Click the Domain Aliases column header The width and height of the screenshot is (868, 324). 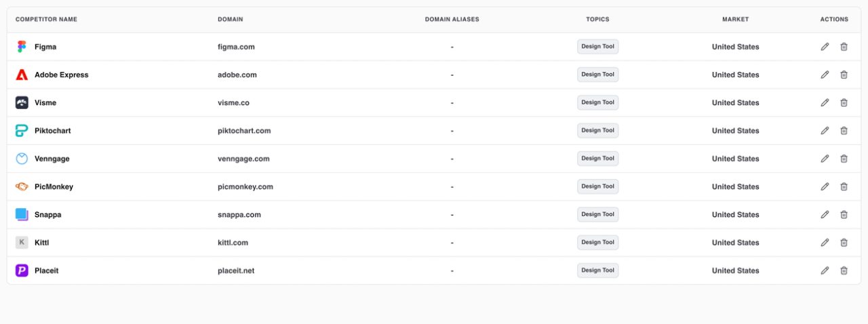coord(452,20)
